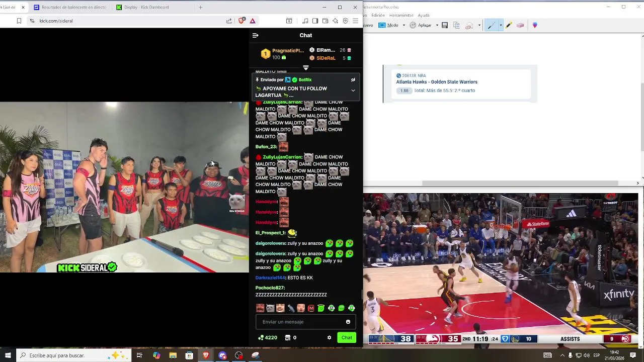This screenshot has width=644, height=362.
Task: Open Snipping Tool taskbar icon
Action: tap(255, 355)
